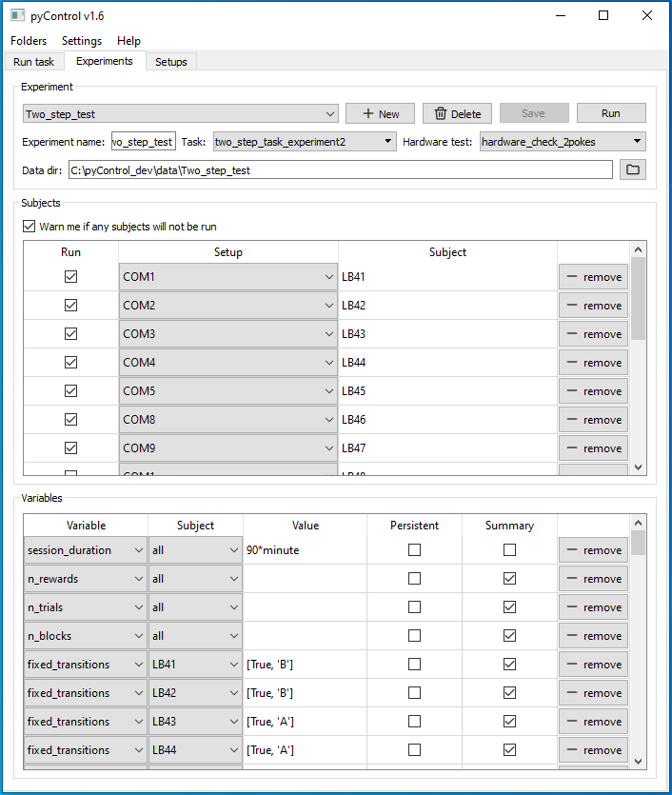Image resolution: width=672 pixels, height=795 pixels.
Task: Remove subject LB46 row
Action: tap(593, 419)
